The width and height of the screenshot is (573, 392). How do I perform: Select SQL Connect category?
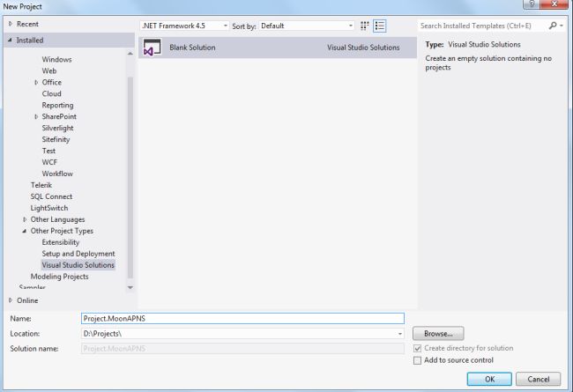pos(51,196)
